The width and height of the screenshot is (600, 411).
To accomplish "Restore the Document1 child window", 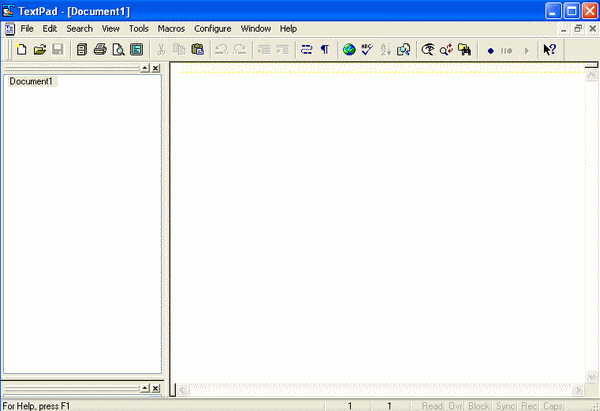I will click(578, 29).
